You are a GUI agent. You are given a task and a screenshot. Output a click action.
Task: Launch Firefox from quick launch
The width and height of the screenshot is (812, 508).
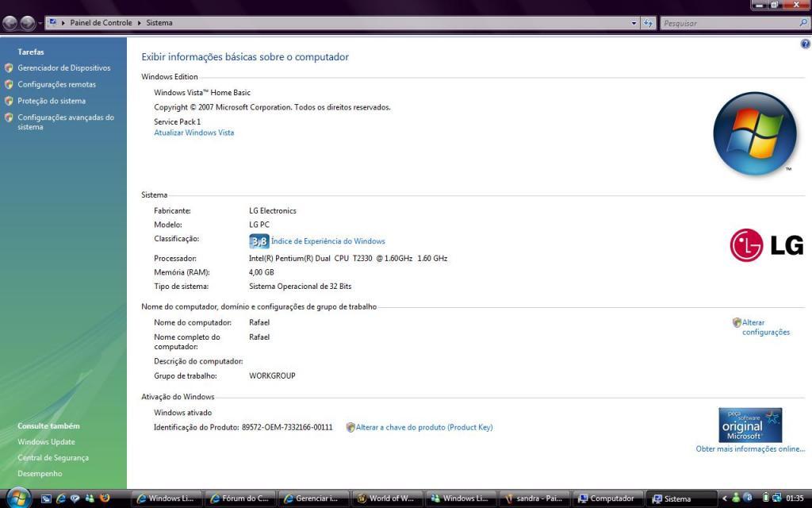(105, 498)
